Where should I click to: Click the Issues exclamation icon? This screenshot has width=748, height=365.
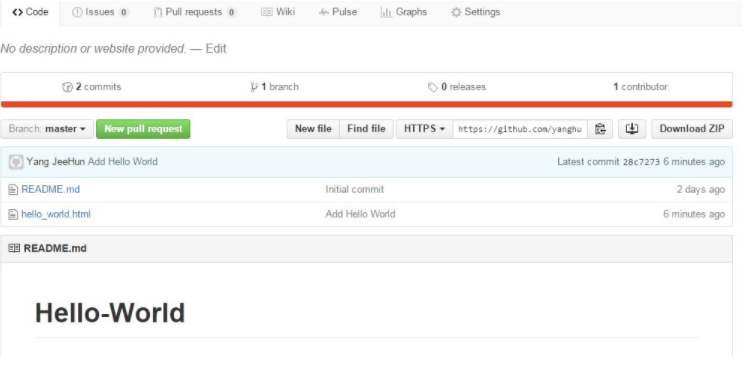click(77, 13)
